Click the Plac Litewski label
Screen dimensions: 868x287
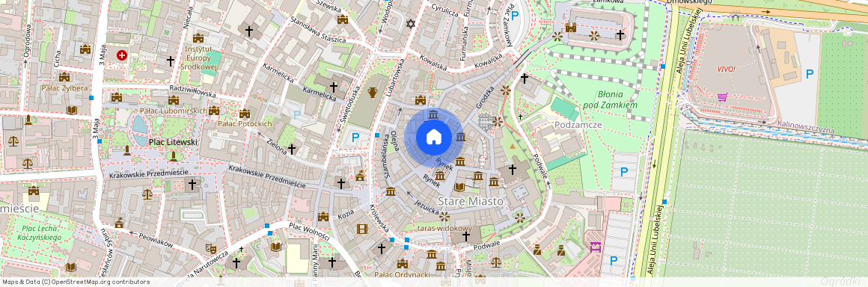click(173, 142)
